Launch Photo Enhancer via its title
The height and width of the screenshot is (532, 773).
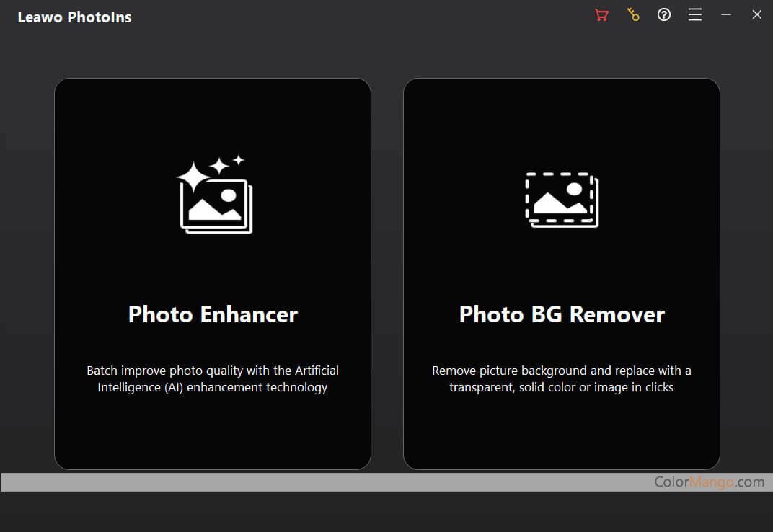[213, 314]
